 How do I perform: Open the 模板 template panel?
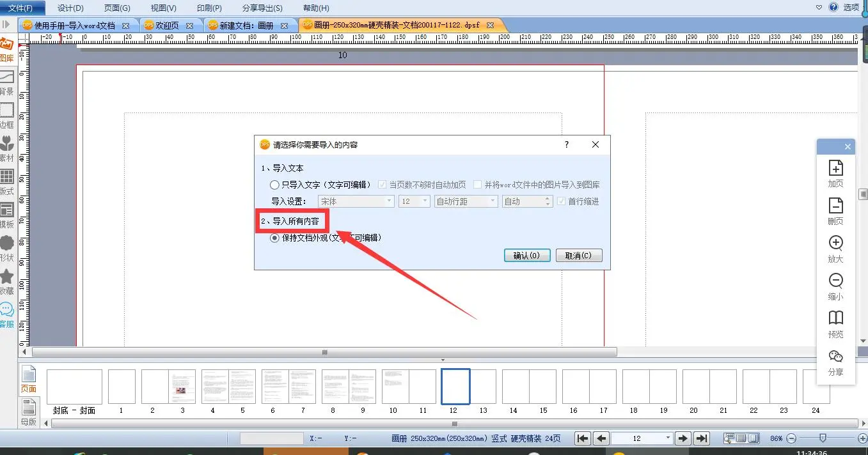pyautogui.click(x=6, y=215)
